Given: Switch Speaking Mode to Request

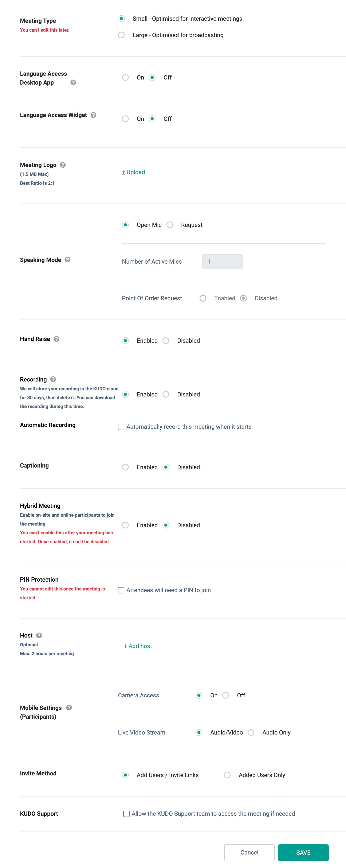Looking at the screenshot, I should click(x=170, y=225).
